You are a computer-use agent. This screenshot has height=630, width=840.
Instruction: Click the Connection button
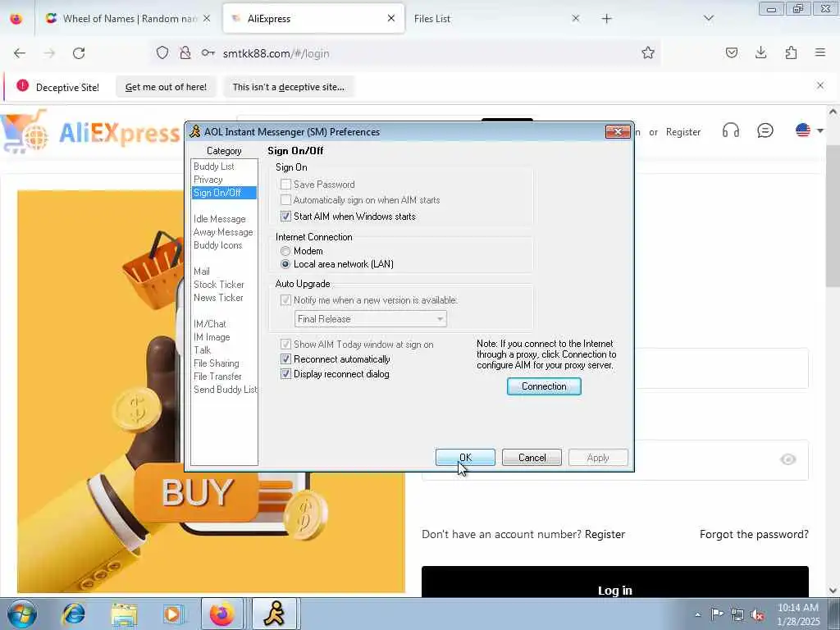(x=544, y=386)
